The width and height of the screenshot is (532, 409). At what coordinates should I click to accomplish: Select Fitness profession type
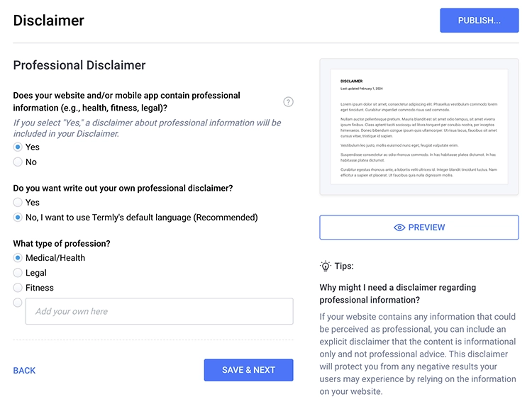[18, 288]
